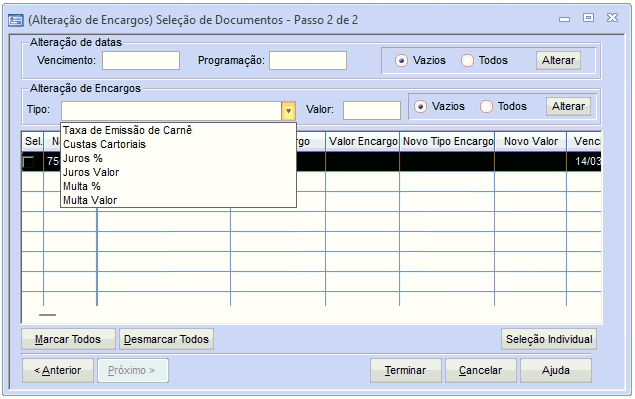Select Multa % from the list
635x399 pixels.
[x=178, y=186]
